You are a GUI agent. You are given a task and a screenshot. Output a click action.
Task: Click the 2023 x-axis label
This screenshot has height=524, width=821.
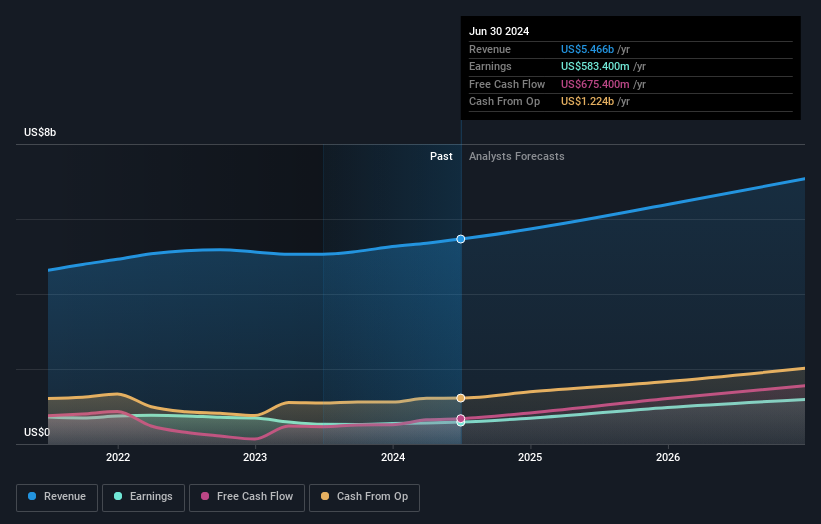point(255,458)
